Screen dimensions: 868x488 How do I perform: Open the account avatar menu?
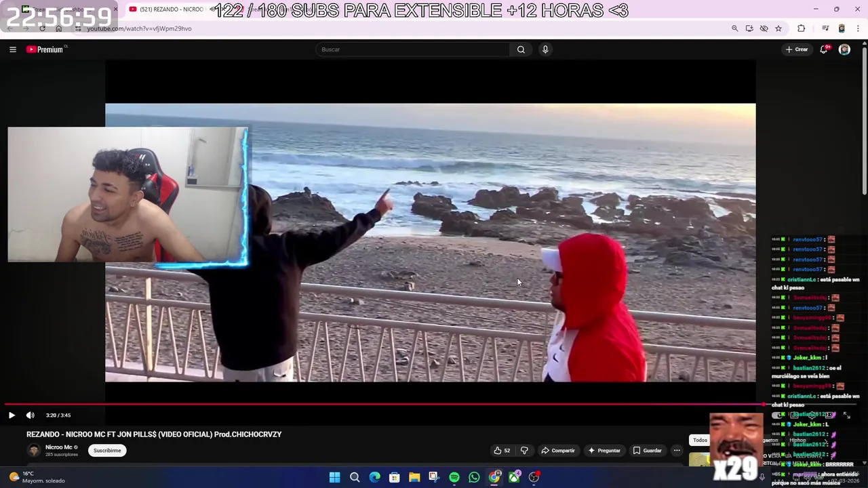844,49
